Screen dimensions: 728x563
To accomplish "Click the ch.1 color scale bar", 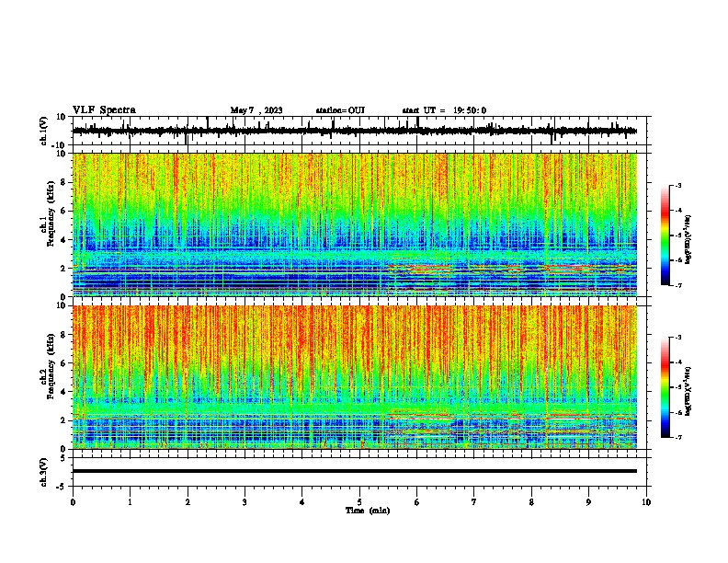I will (665, 236).
